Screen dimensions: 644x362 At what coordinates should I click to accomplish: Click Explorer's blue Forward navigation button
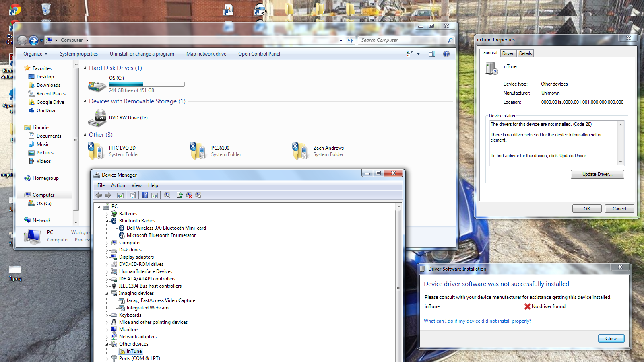(x=33, y=40)
